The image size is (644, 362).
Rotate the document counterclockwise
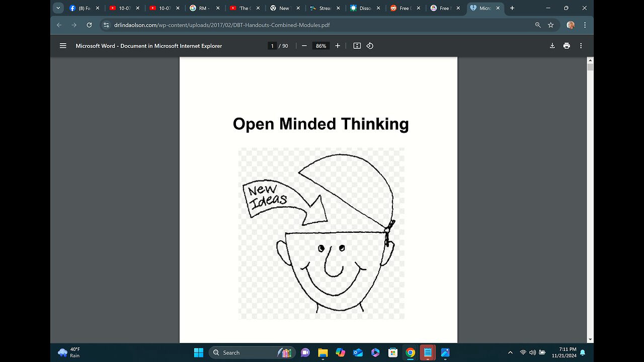pyautogui.click(x=370, y=46)
